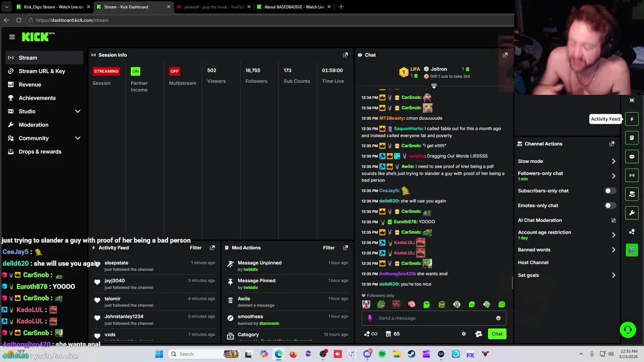Click the focus frame icon atop right sidebar
The image size is (644, 362).
[632, 100]
